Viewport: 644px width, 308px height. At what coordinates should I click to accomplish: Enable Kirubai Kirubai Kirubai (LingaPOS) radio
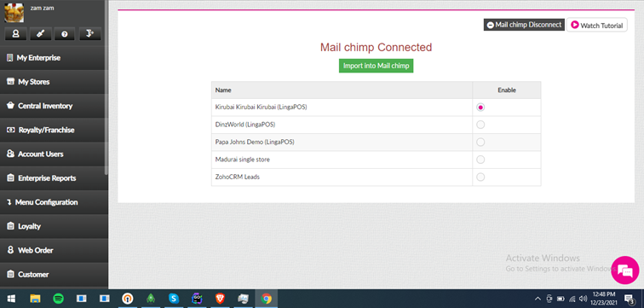point(480,107)
